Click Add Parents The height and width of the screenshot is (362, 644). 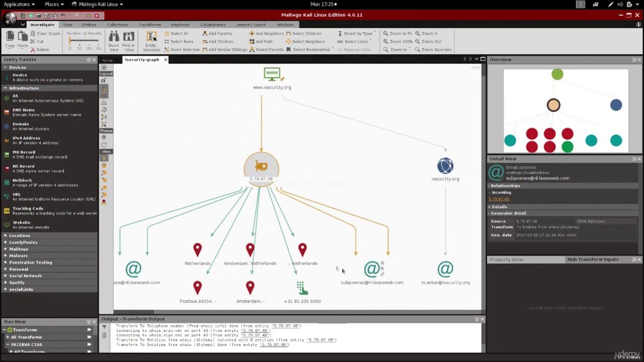click(x=217, y=34)
